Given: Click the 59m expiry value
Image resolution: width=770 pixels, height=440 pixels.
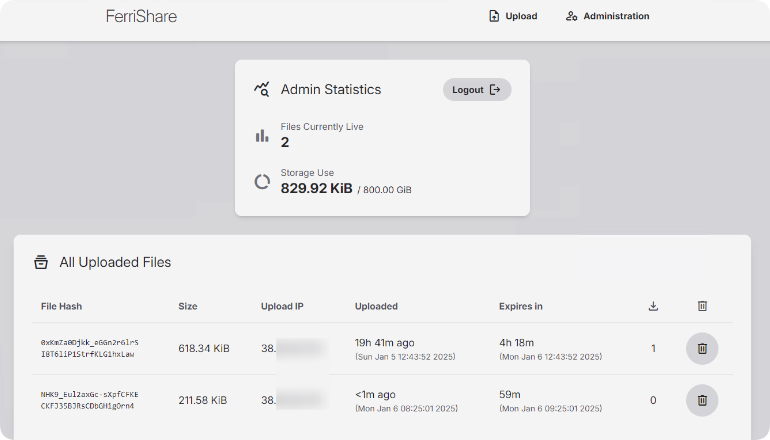Looking at the screenshot, I should tap(510, 394).
